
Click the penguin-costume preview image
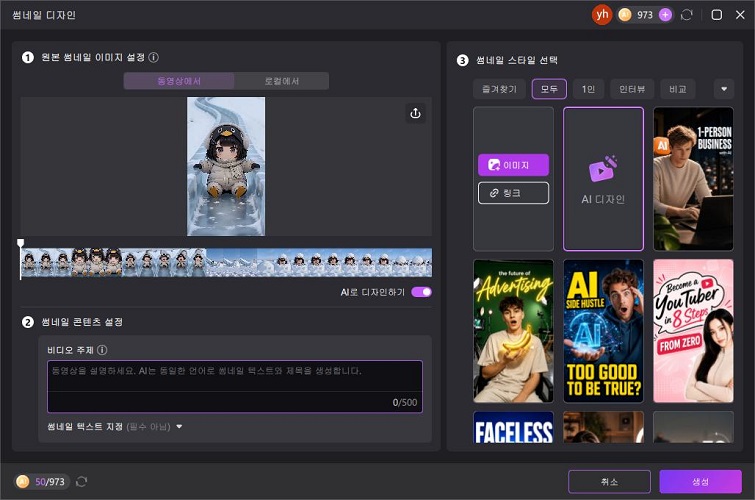pyautogui.click(x=226, y=167)
